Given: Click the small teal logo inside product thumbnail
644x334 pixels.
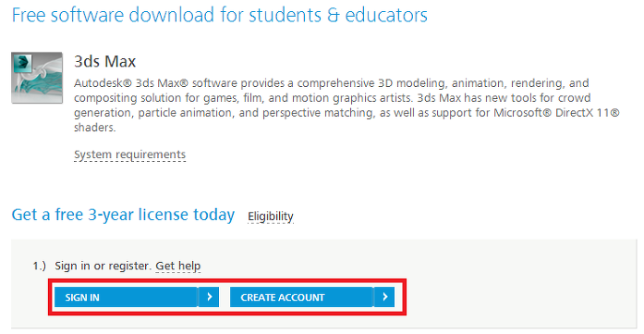Looking at the screenshot, I should (x=23, y=63).
